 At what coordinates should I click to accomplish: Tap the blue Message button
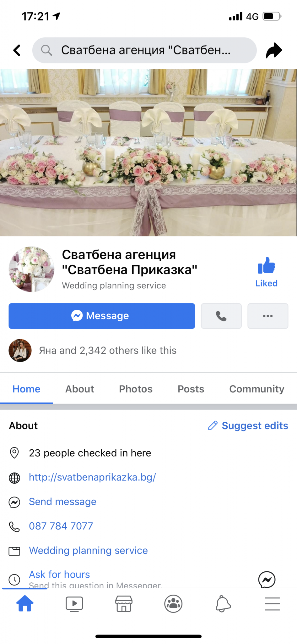102,316
